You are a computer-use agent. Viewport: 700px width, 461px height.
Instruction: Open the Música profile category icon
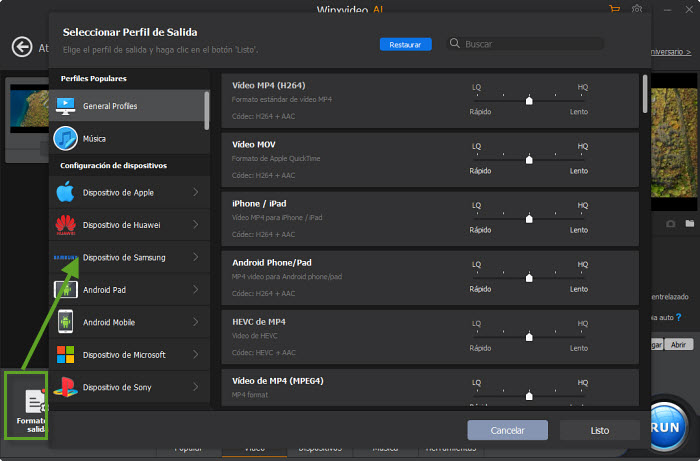click(x=66, y=138)
